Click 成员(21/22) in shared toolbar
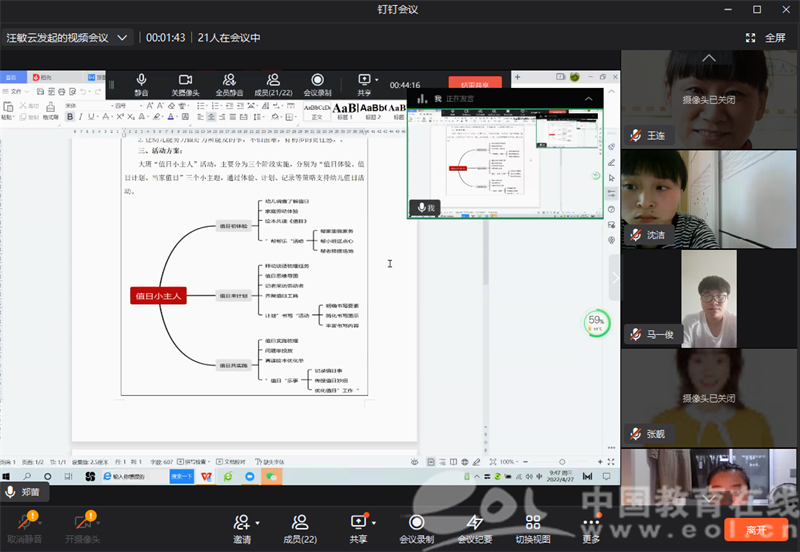Screen dimensions: 800x552 coord(273,84)
